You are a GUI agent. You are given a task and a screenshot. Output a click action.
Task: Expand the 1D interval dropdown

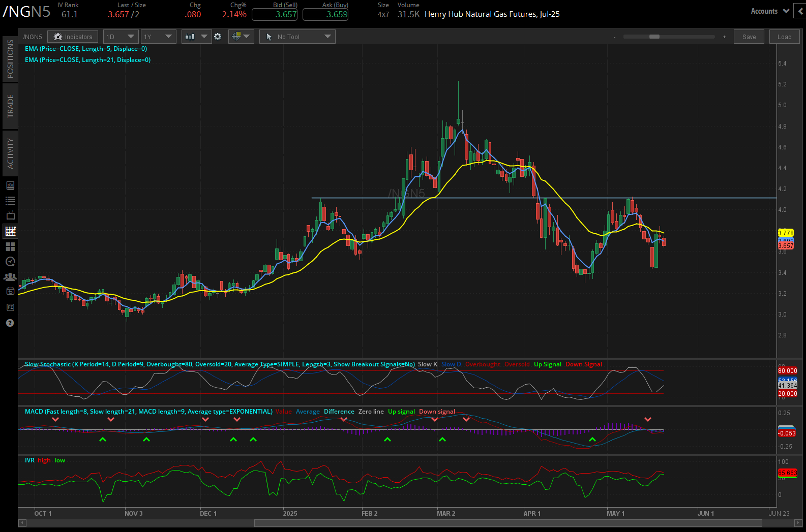point(121,37)
